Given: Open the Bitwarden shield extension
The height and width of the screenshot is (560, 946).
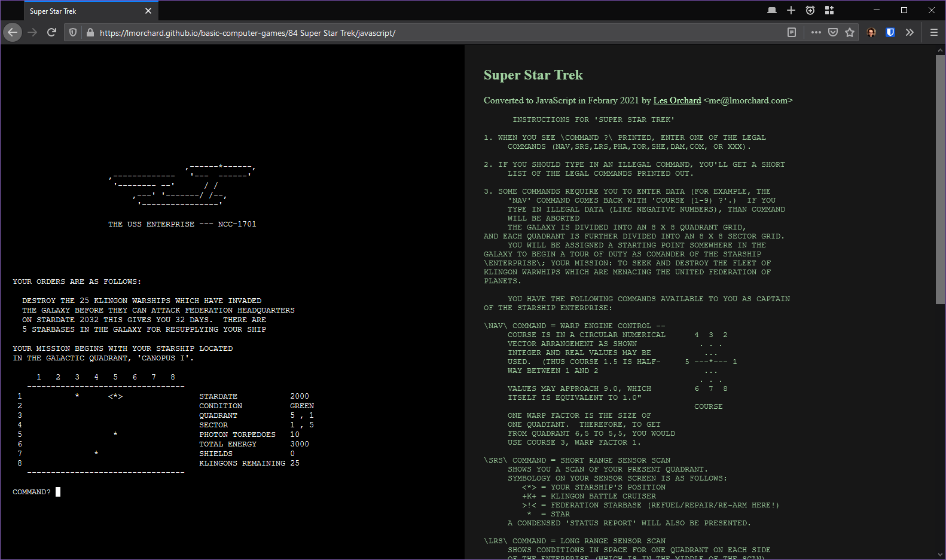Looking at the screenshot, I should click(x=890, y=32).
